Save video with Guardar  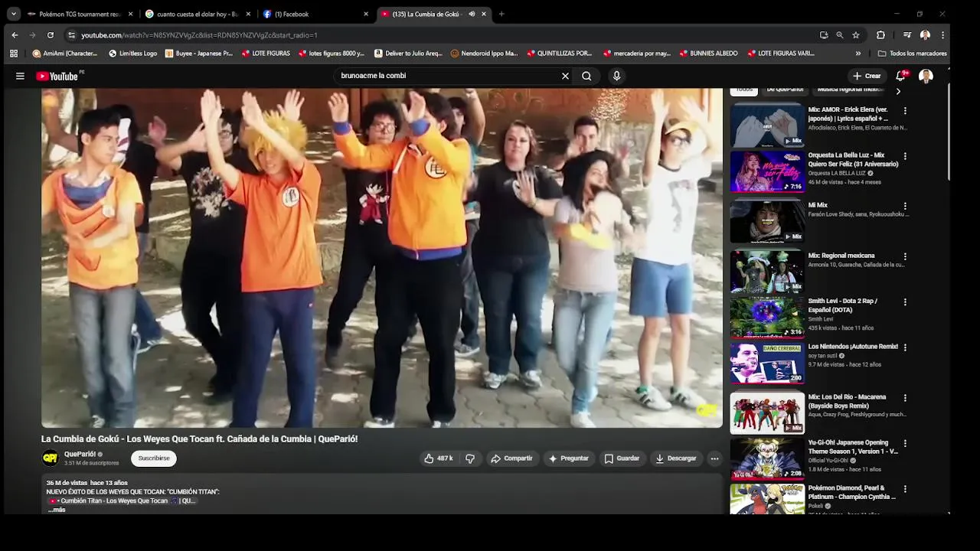pyautogui.click(x=622, y=458)
